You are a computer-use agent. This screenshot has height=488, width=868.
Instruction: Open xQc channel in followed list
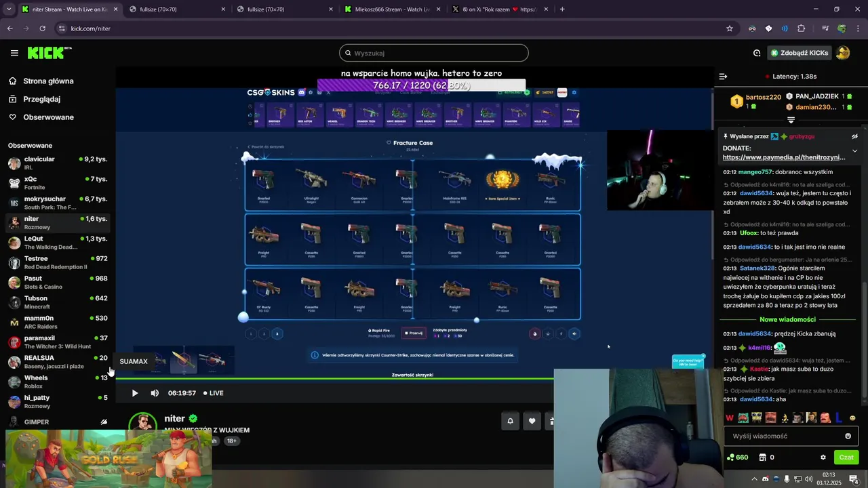tap(58, 183)
